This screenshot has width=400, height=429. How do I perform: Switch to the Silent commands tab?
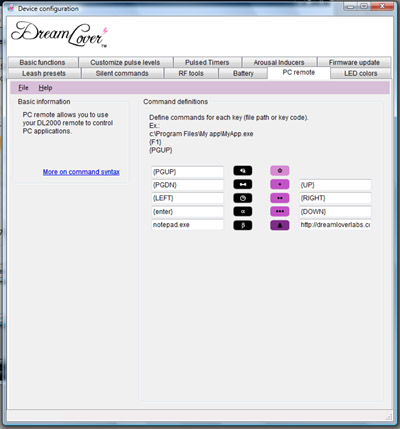click(x=122, y=73)
